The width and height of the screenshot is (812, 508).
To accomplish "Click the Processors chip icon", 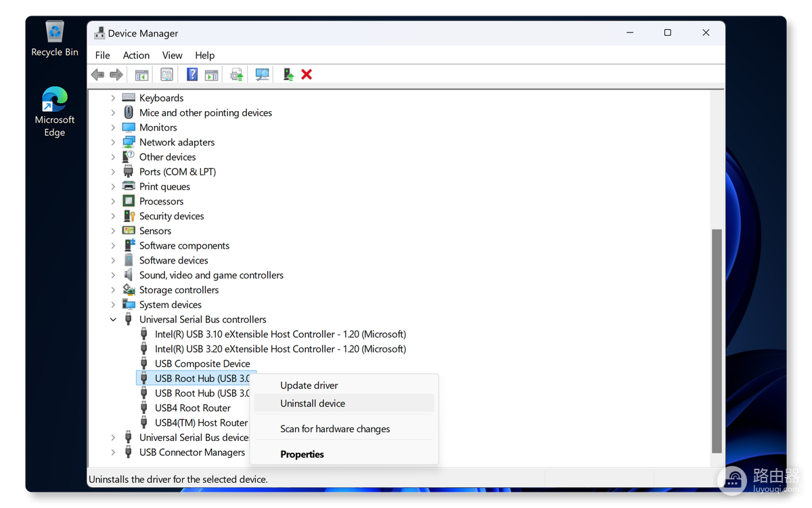I will point(129,201).
